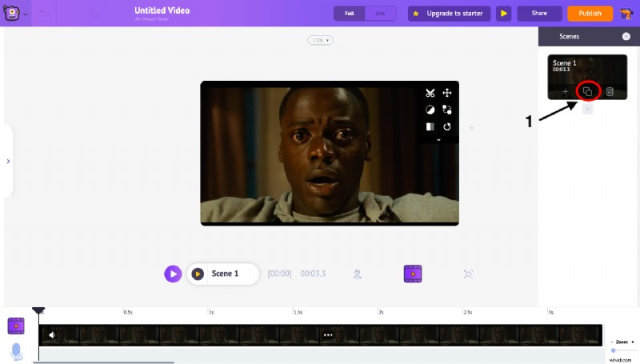Click the video clip strip in timeline
Viewport: 640px width, 364px height.
click(x=321, y=335)
